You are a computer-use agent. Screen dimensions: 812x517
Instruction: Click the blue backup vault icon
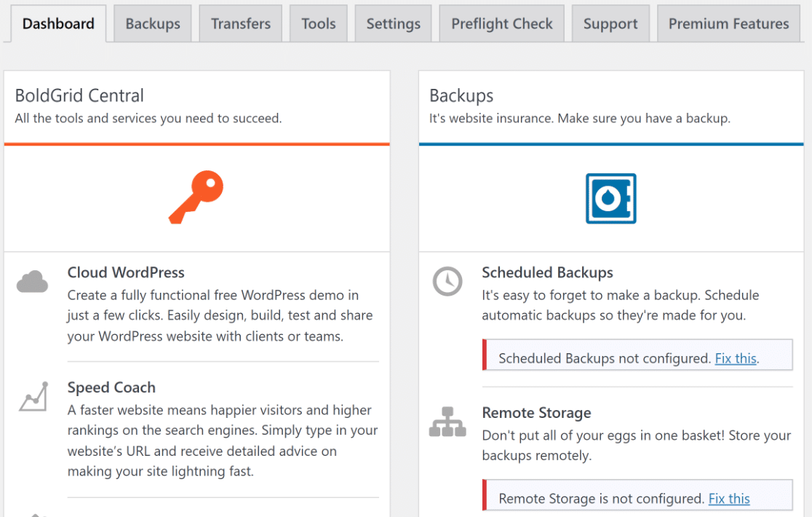(x=611, y=198)
